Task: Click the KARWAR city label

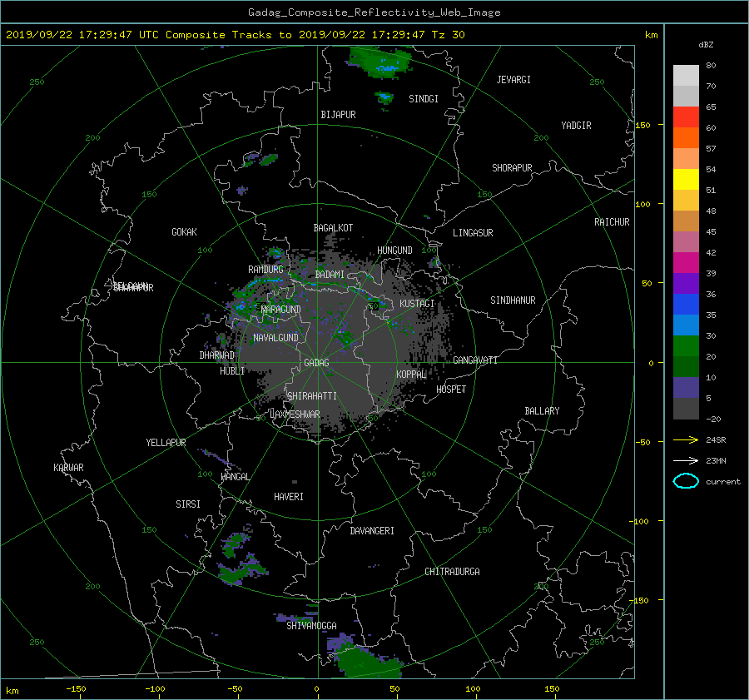Action: (69, 468)
